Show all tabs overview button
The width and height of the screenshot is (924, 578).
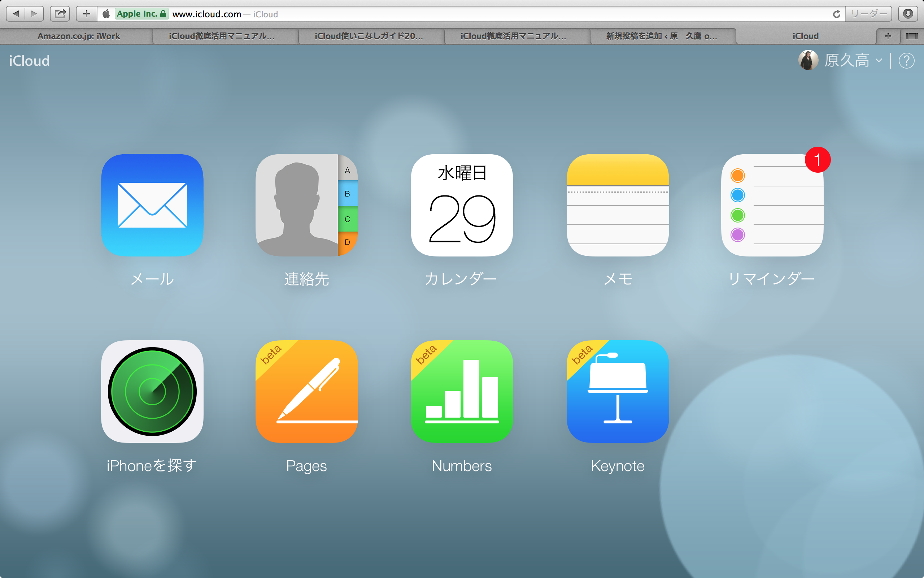click(912, 36)
